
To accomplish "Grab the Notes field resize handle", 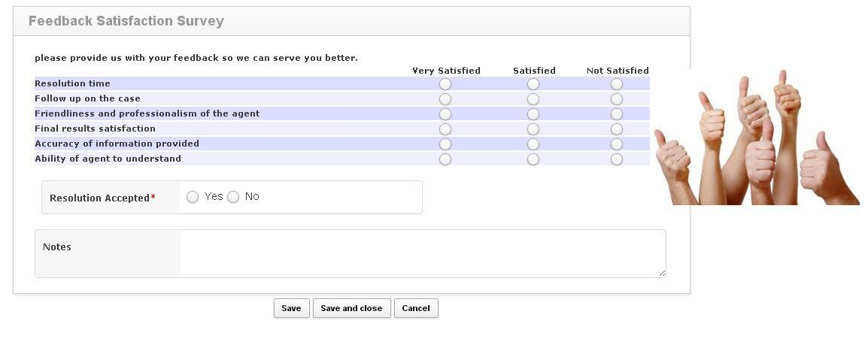I will (x=662, y=274).
